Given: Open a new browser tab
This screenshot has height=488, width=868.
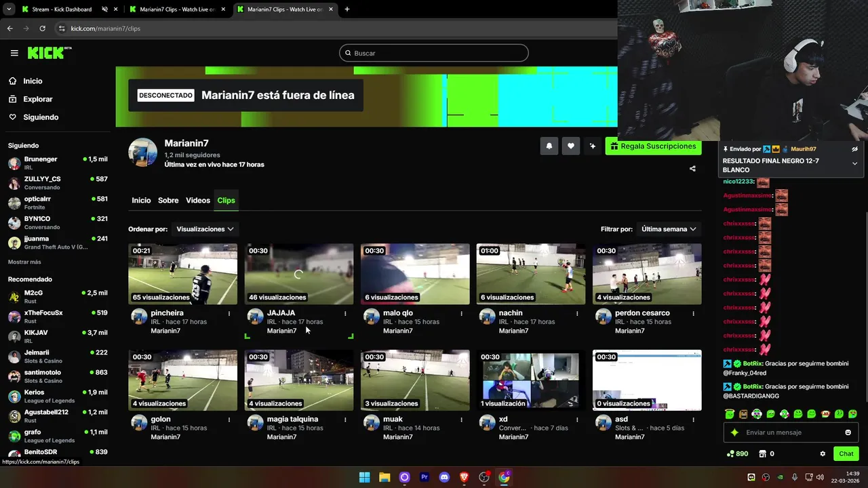Looking at the screenshot, I should (347, 9).
